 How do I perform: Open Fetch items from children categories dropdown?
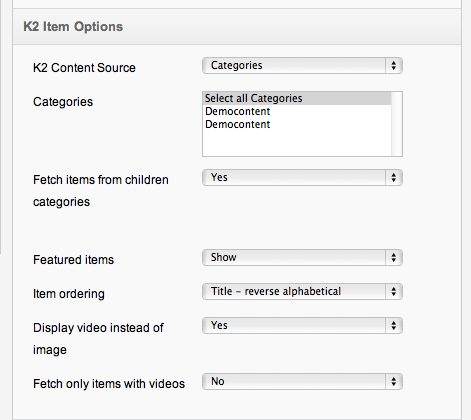tap(302, 178)
